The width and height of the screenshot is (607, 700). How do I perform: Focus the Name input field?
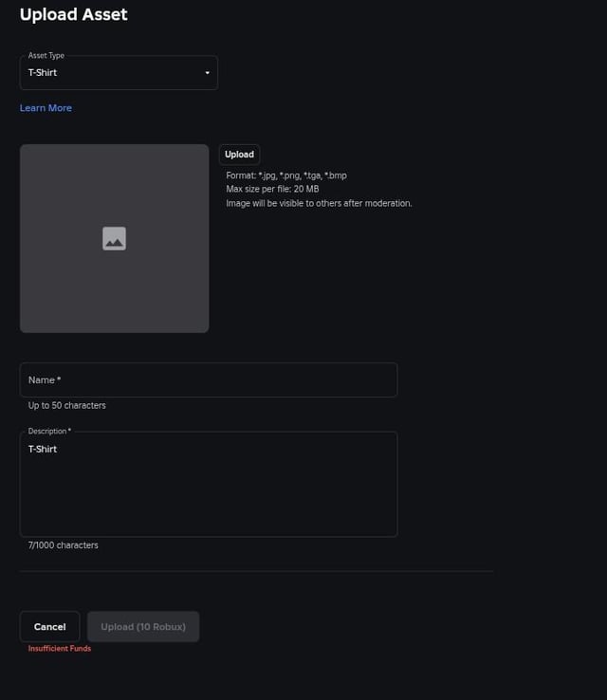coord(208,380)
